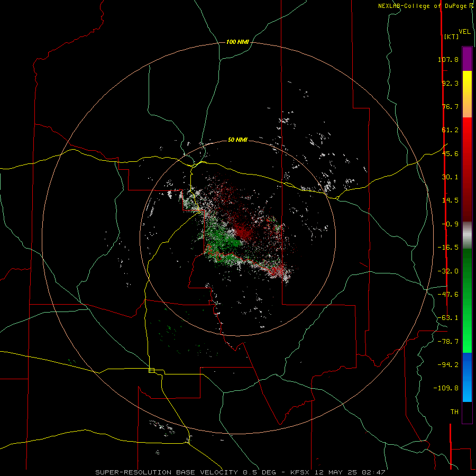This screenshot has width=476, height=476.
Task: Select the -109.8 scale value
Action: click(446, 388)
